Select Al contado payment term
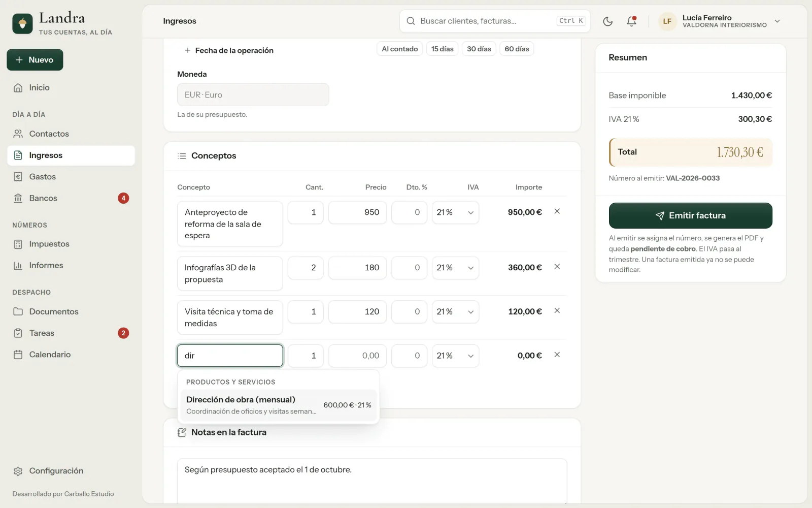 400,49
